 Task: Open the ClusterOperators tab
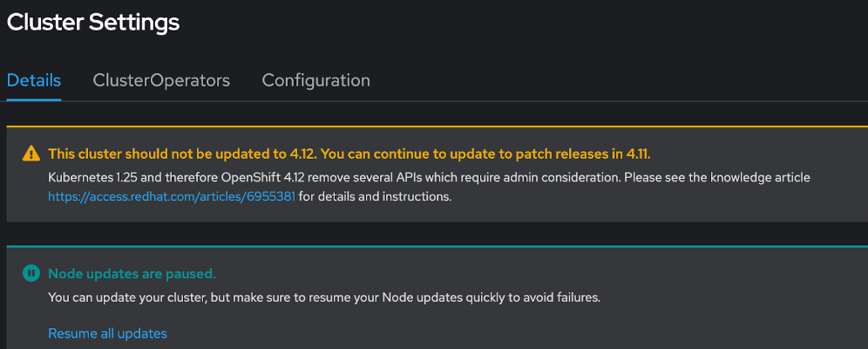coord(161,80)
